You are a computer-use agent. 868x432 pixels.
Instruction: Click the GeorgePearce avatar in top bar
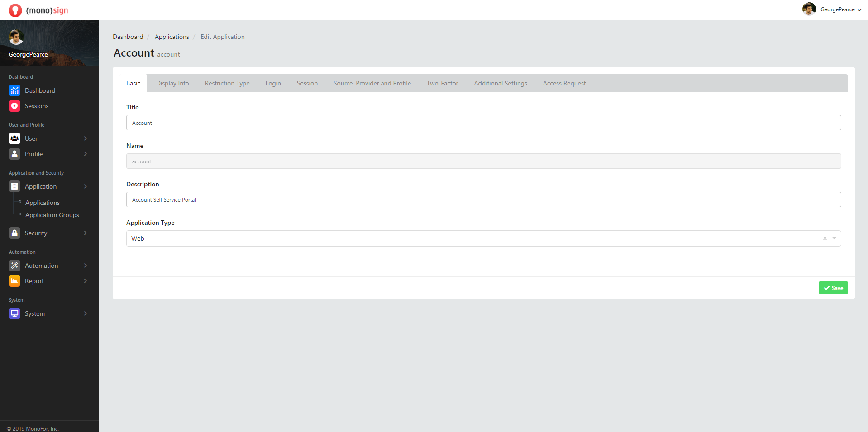809,9
